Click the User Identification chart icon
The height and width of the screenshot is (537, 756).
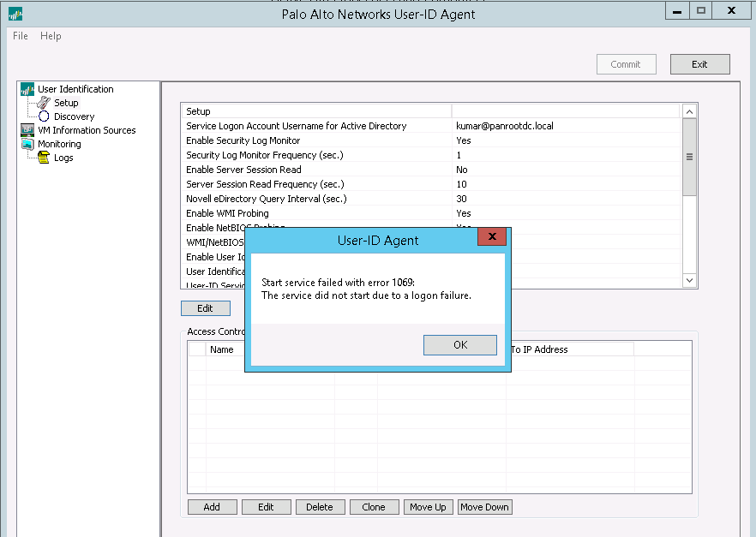tap(29, 88)
